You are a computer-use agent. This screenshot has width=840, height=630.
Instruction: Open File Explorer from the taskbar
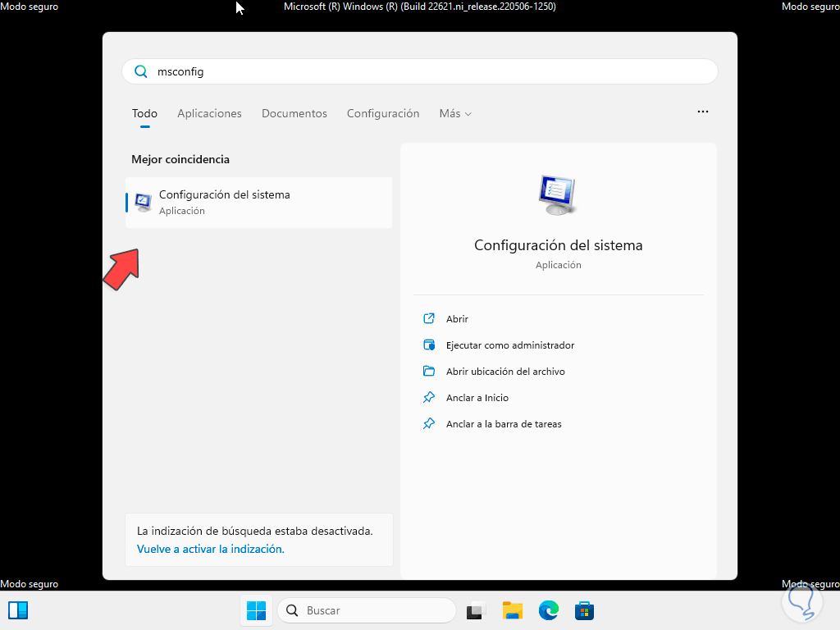(x=513, y=610)
